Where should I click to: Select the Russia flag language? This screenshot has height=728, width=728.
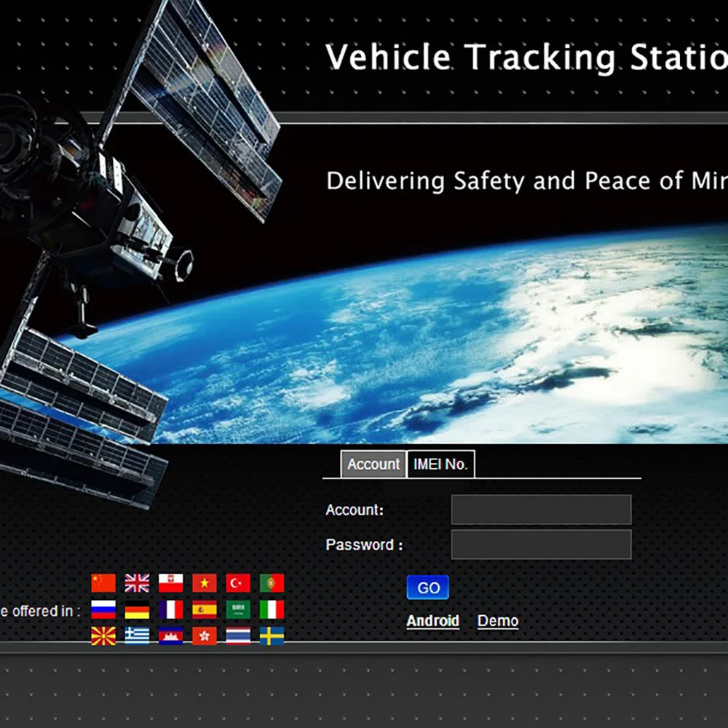[103, 609]
